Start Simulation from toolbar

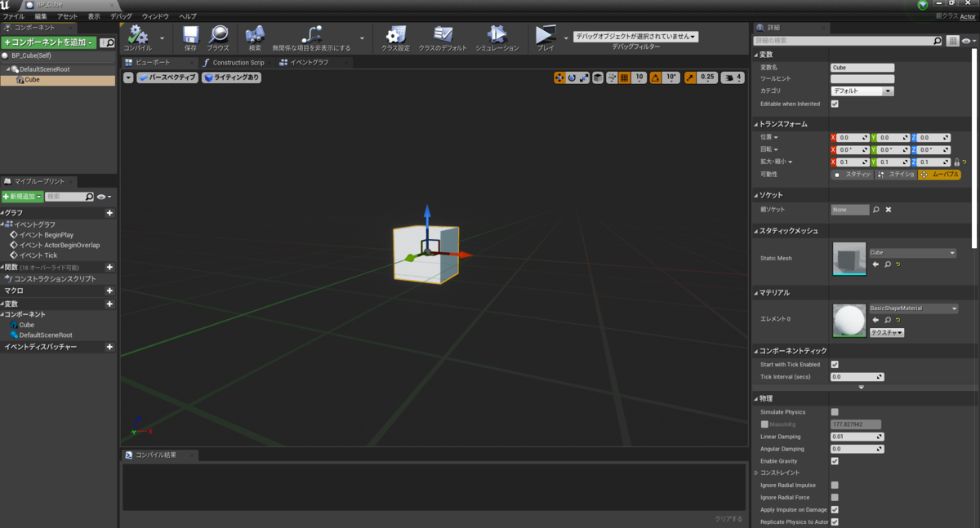tap(497, 36)
